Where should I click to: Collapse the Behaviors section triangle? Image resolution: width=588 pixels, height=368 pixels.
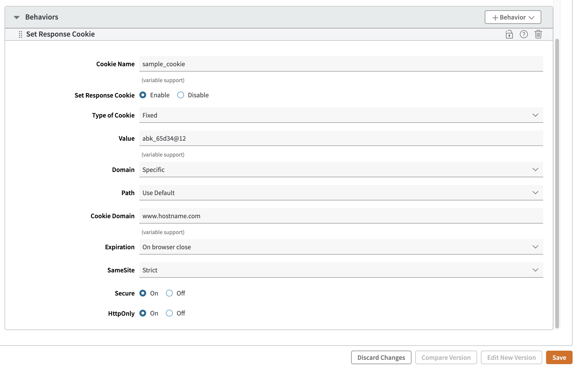(17, 17)
